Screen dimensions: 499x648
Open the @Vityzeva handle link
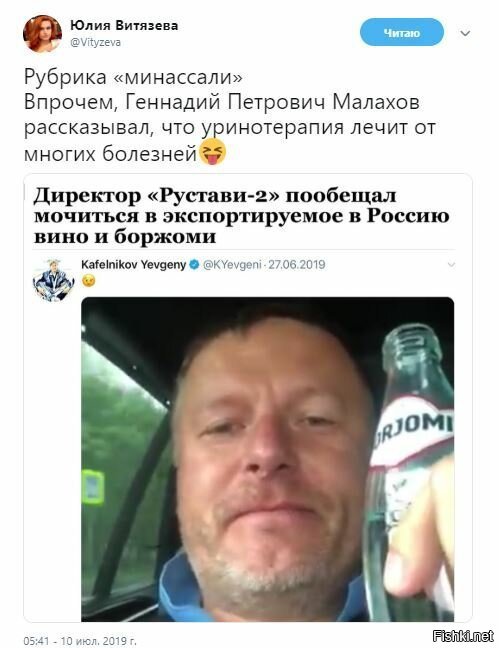pos(95,42)
